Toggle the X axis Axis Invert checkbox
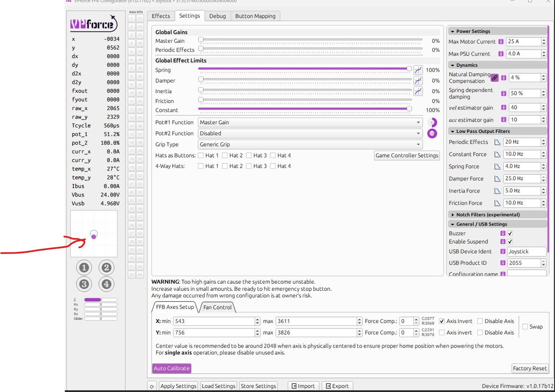 point(442,321)
